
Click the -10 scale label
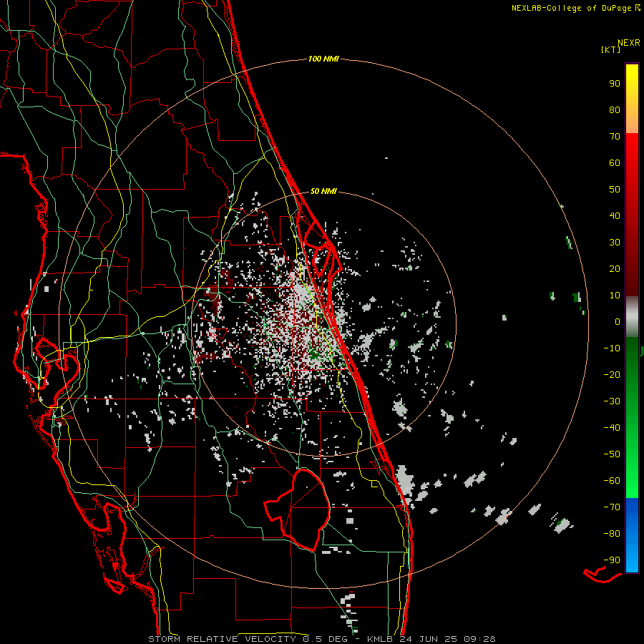coord(612,348)
